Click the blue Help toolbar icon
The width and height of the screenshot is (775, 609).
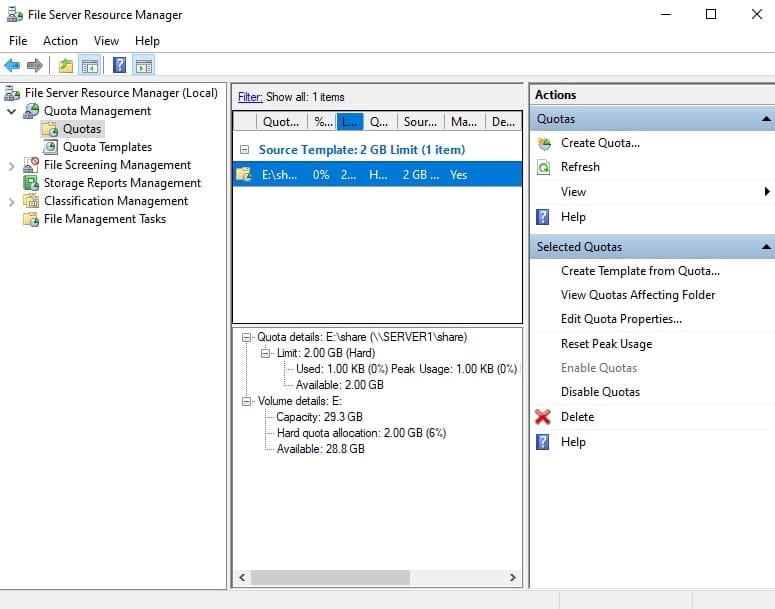click(x=120, y=65)
